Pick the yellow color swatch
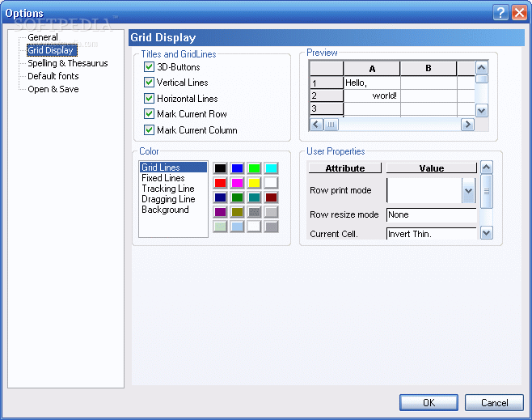Screen dimensions: 532x420 (x=254, y=183)
